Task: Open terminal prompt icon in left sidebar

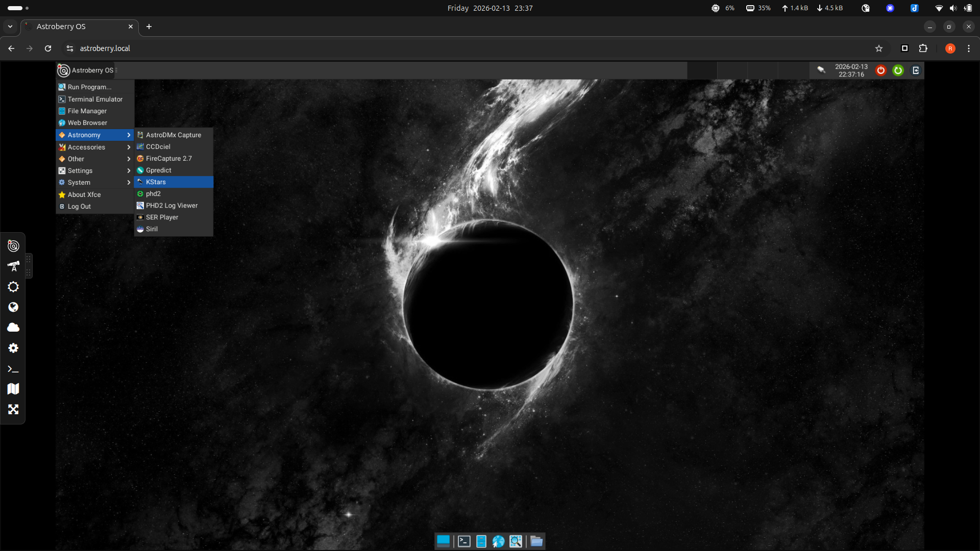Action: pyautogui.click(x=13, y=369)
